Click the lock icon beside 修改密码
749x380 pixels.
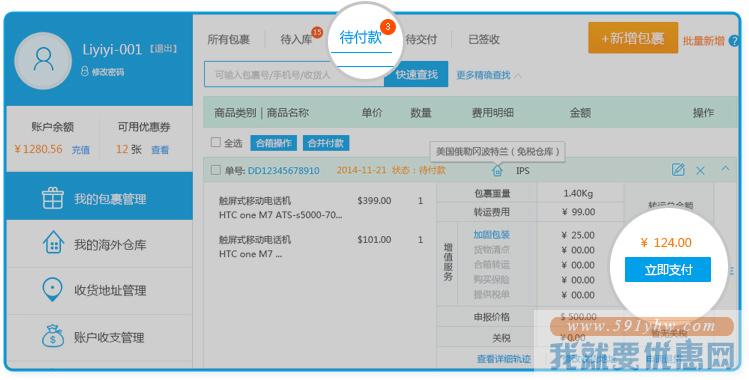[85, 72]
